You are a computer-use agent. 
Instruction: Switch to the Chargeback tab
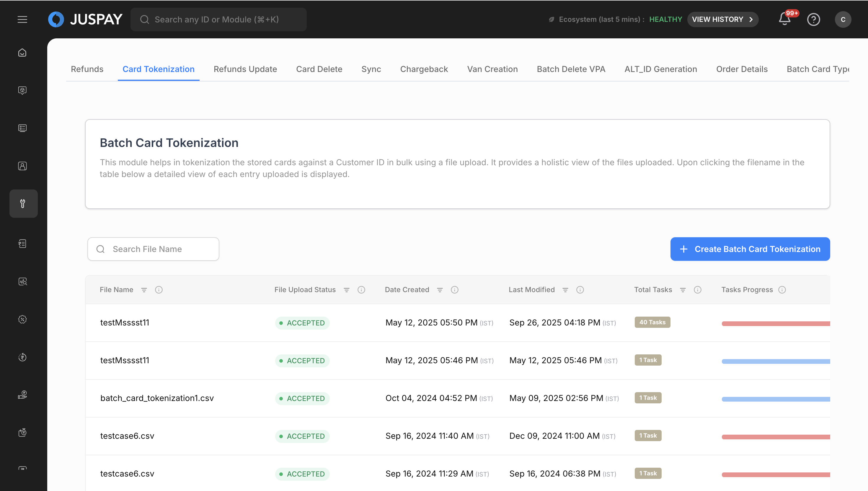[x=424, y=69]
